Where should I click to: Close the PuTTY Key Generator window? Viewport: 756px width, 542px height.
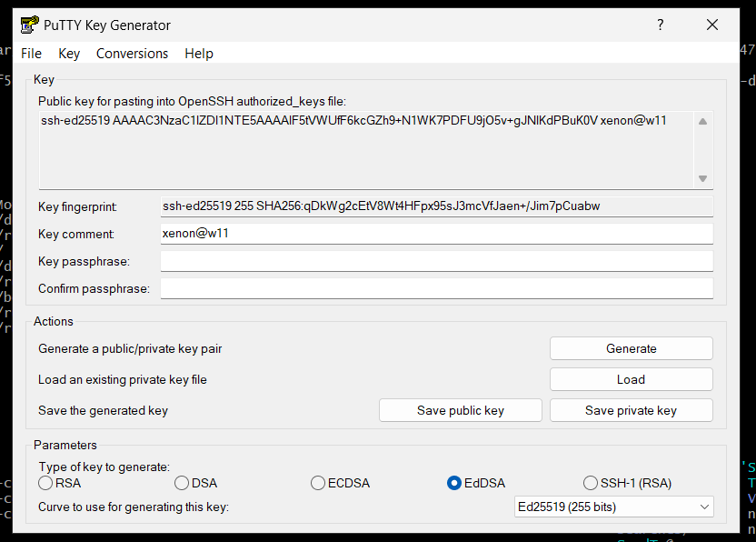[x=712, y=25]
